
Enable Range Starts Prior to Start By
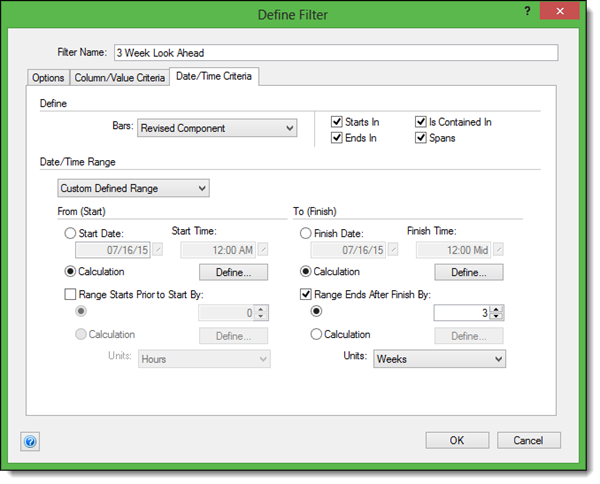pyautogui.click(x=69, y=293)
